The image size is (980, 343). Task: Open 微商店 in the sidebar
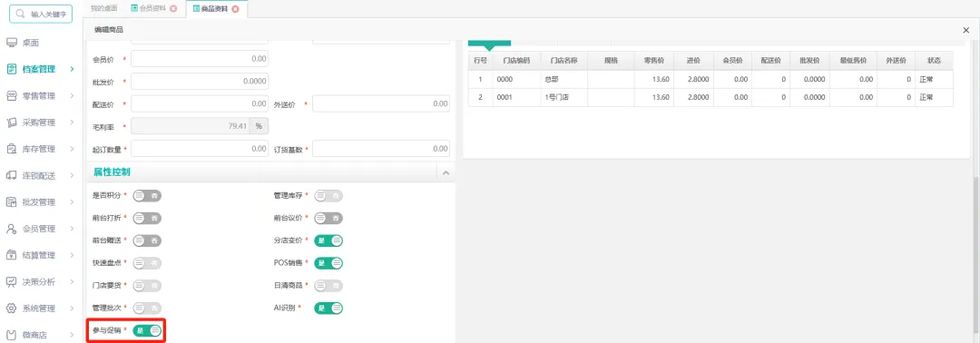point(35,335)
